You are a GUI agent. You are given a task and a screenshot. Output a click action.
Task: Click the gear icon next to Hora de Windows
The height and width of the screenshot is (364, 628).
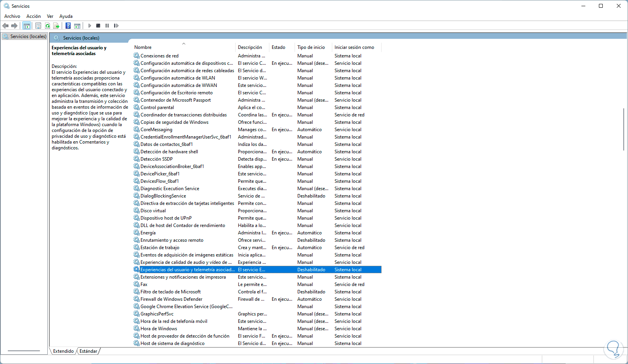pos(137,328)
